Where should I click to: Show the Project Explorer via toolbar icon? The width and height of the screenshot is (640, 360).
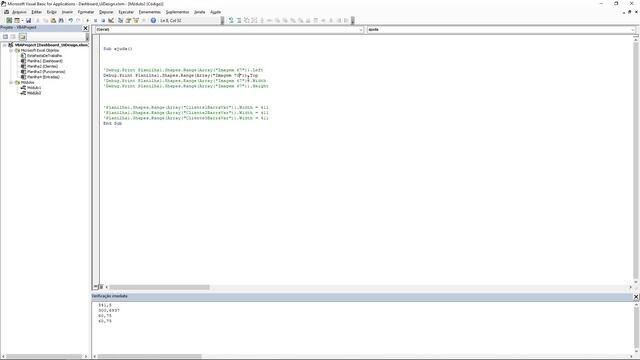(x=120, y=20)
